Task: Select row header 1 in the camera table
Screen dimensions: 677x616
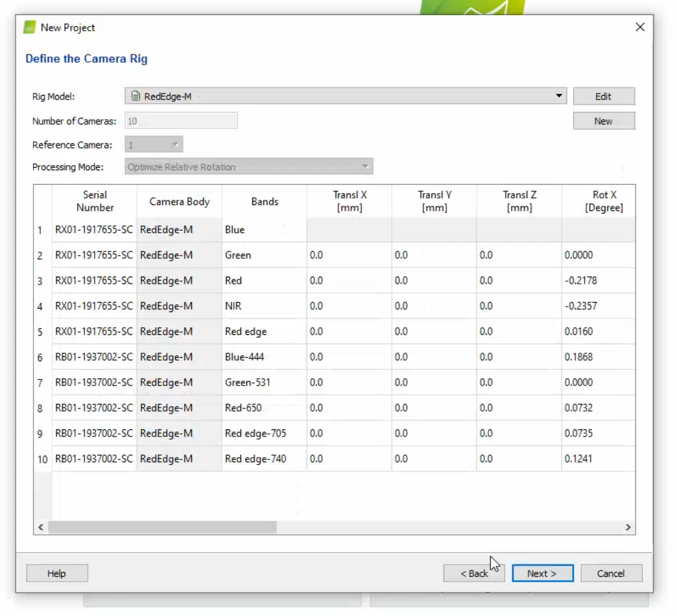Action: pos(43,230)
